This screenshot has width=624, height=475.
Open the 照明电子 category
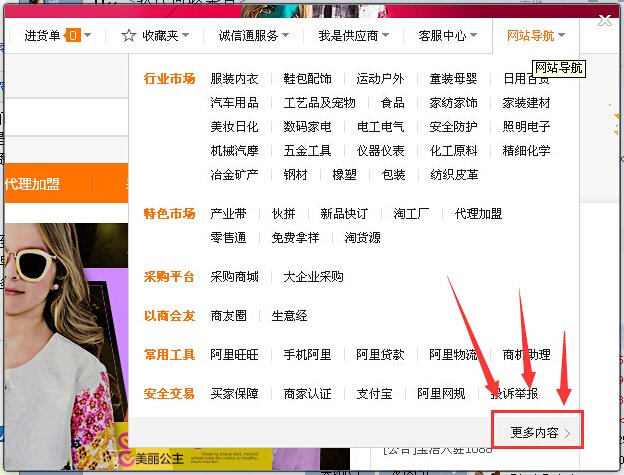click(x=526, y=127)
